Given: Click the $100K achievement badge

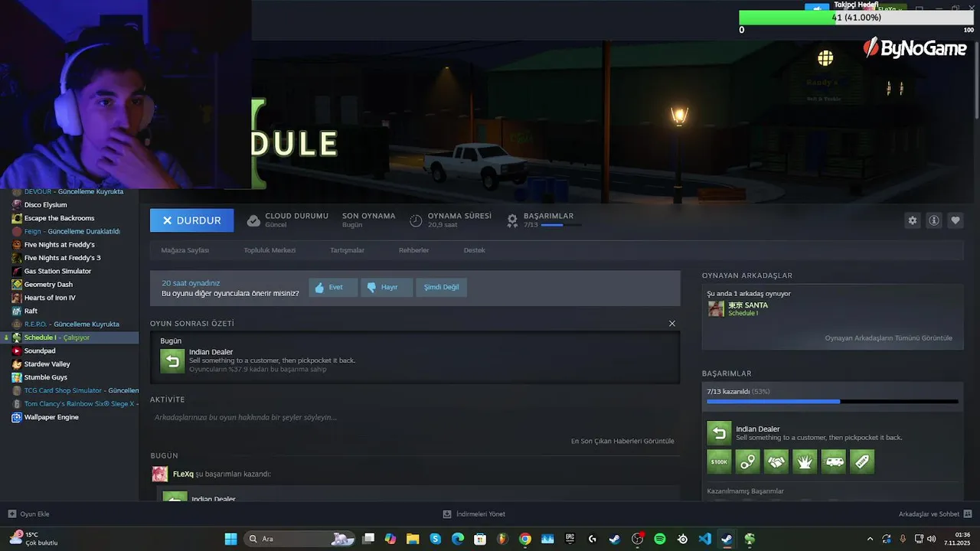Looking at the screenshot, I should coord(719,461).
